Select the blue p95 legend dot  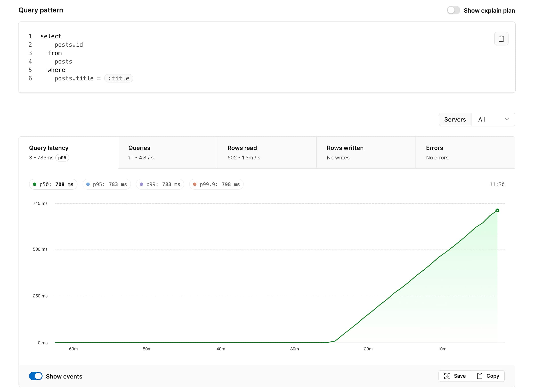pos(88,184)
